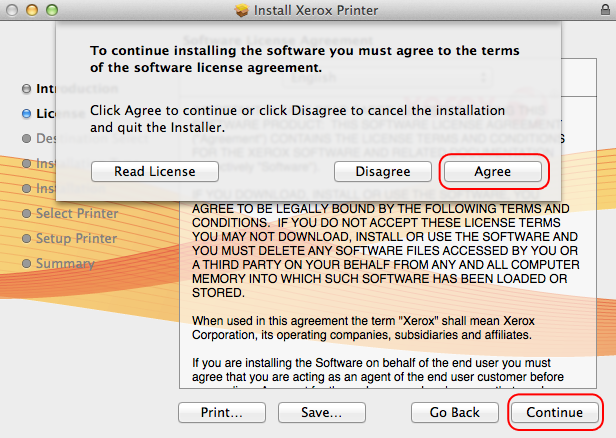The width and height of the screenshot is (616, 438).
Task: Select the License step bullet in sidebar
Action: click(x=26, y=114)
